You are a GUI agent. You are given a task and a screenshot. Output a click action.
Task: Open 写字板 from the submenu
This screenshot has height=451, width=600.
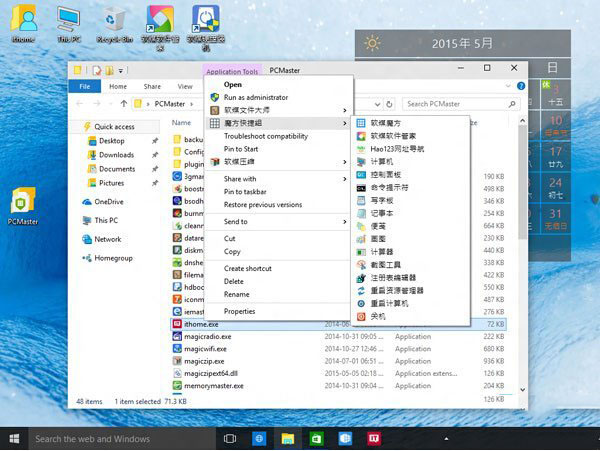[410, 200]
